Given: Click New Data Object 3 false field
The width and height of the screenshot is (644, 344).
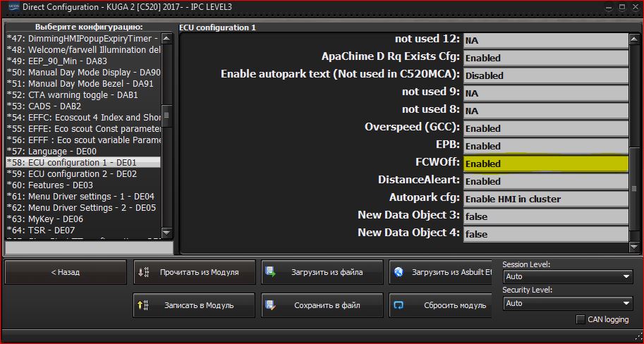Looking at the screenshot, I should tap(545, 216).
